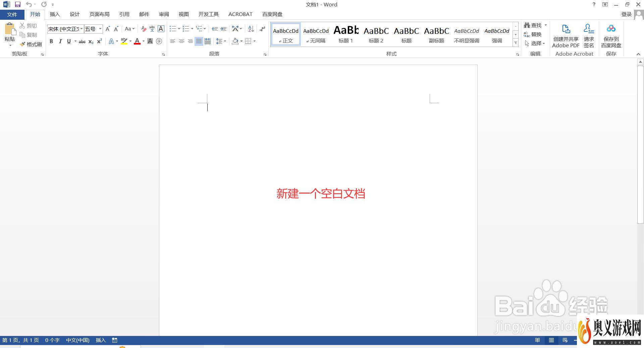The image size is (644, 348).
Task: Apply subscript x₂ formatting
Action: coord(91,41)
